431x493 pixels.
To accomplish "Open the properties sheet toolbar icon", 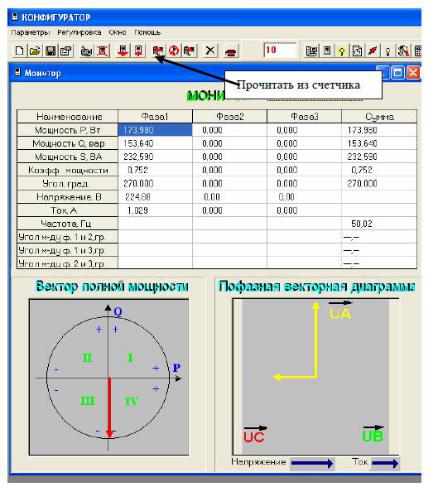I will pos(66,51).
